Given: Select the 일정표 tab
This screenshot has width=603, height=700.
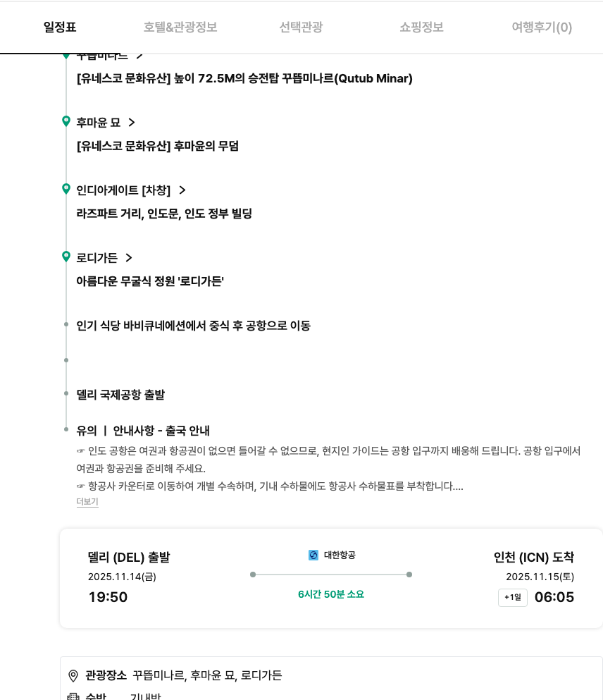Looking at the screenshot, I should click(x=60, y=27).
